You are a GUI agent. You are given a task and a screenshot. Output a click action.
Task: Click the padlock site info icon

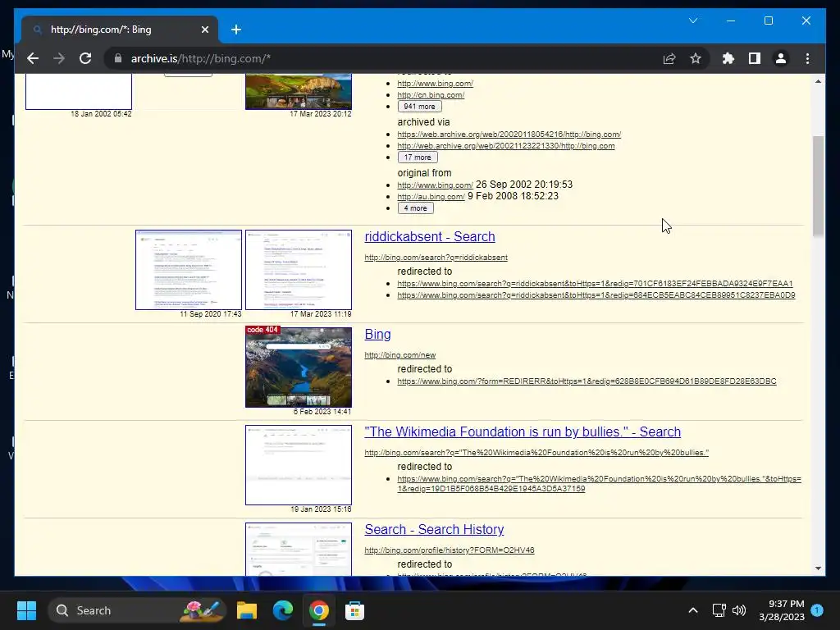coord(118,58)
